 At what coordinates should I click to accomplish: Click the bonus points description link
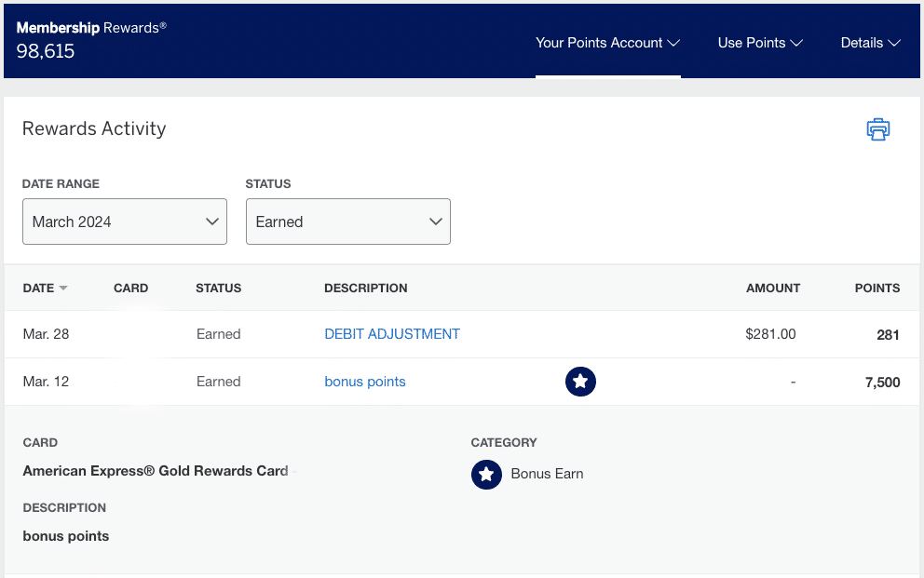[365, 382]
